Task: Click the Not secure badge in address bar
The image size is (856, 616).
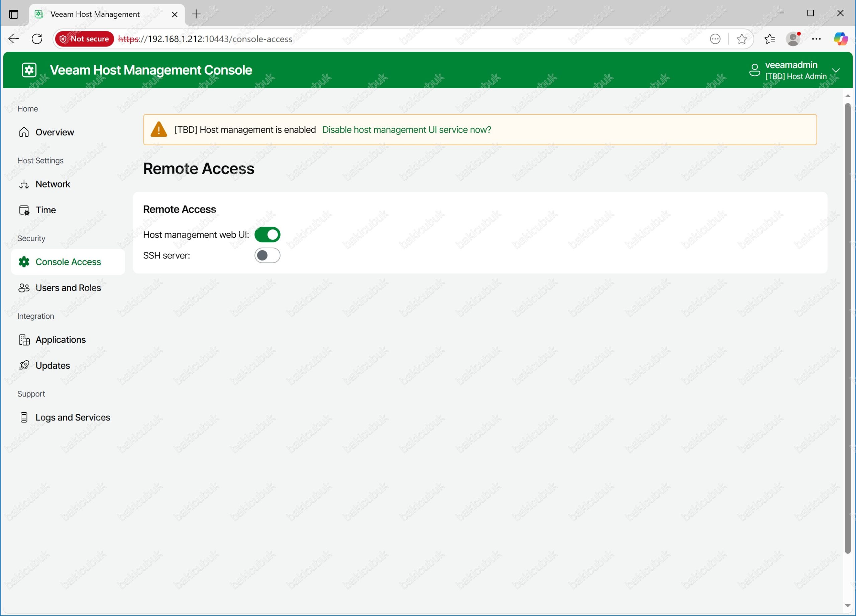Action: click(85, 39)
